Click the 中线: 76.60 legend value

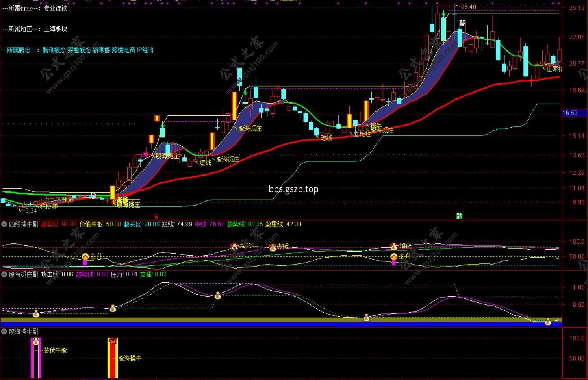(x=210, y=224)
